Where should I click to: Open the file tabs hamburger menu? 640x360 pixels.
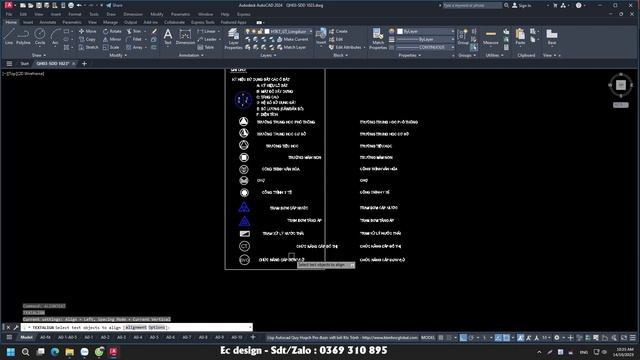9,64
